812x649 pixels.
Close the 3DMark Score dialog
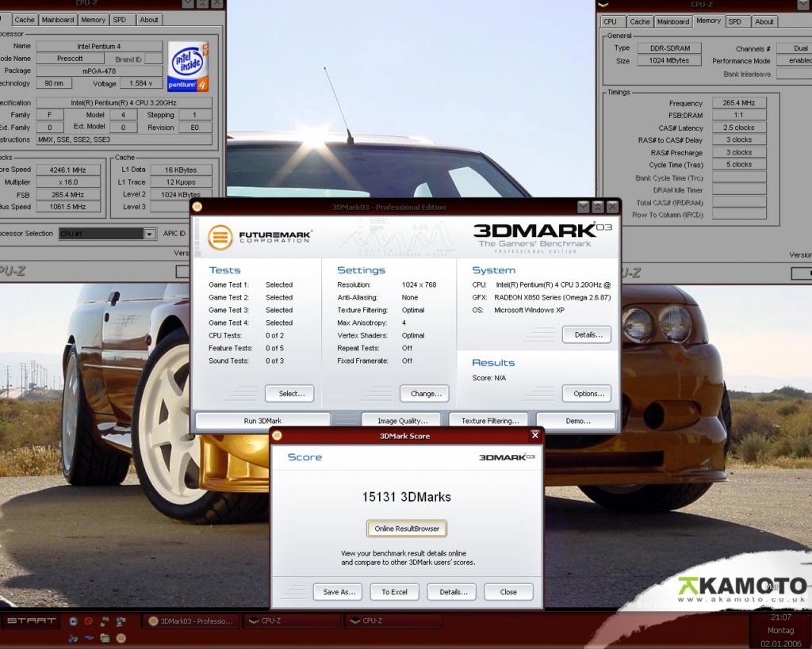pos(535,435)
